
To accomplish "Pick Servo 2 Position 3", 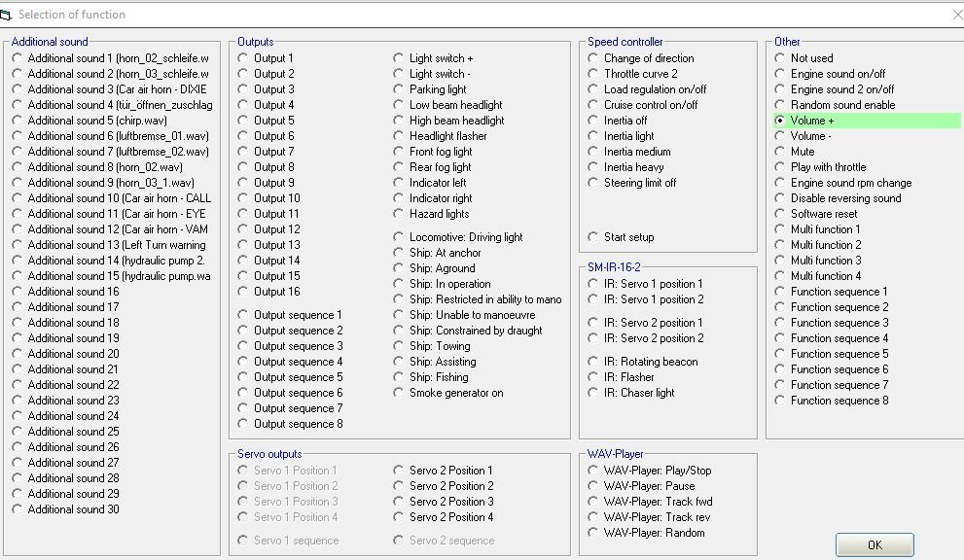I will point(399,502).
